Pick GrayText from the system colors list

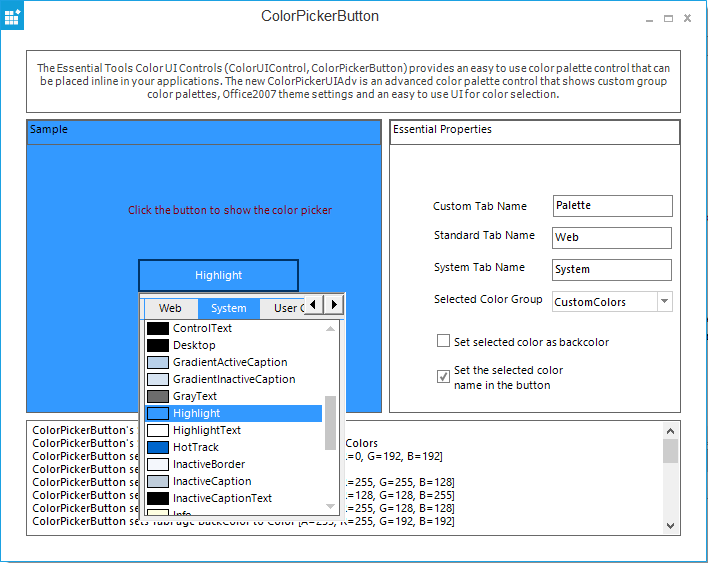(x=194, y=396)
